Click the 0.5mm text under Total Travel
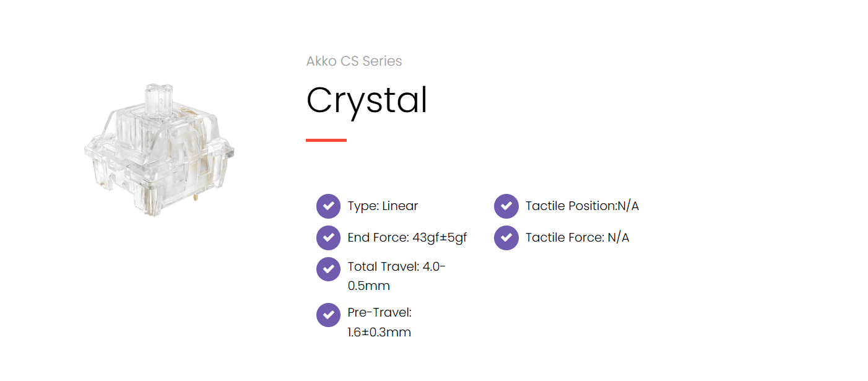 pyautogui.click(x=368, y=286)
